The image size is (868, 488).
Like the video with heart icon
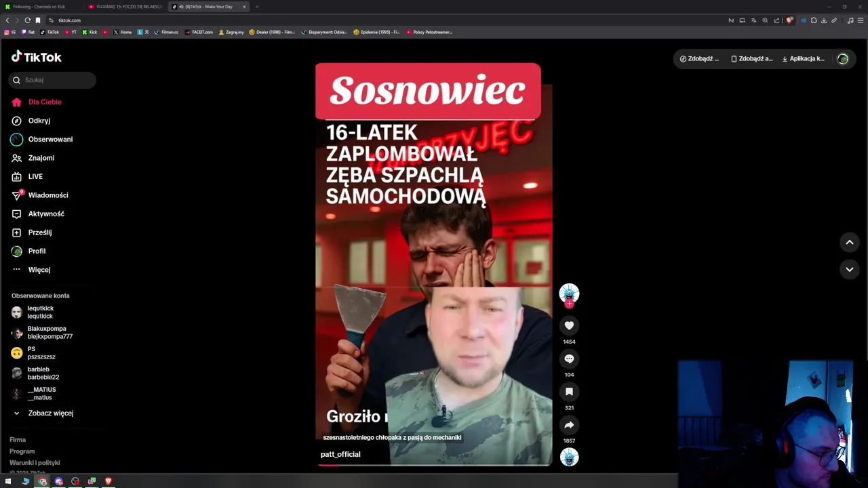[x=569, y=326]
